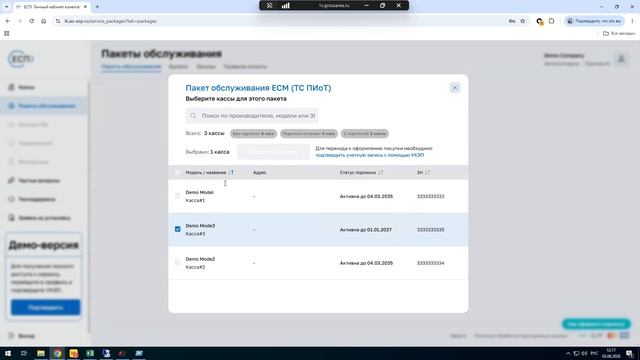
Task: Click the teal help button at bottom right
Action: [596, 324]
